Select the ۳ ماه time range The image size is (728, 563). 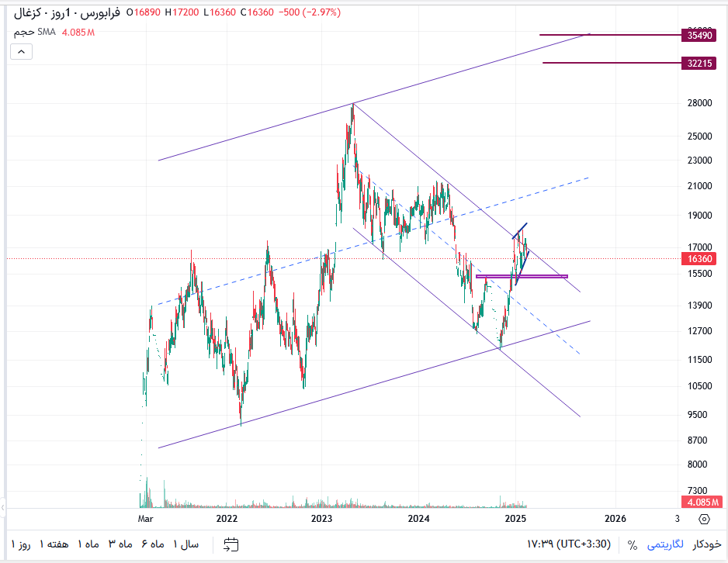(121, 544)
